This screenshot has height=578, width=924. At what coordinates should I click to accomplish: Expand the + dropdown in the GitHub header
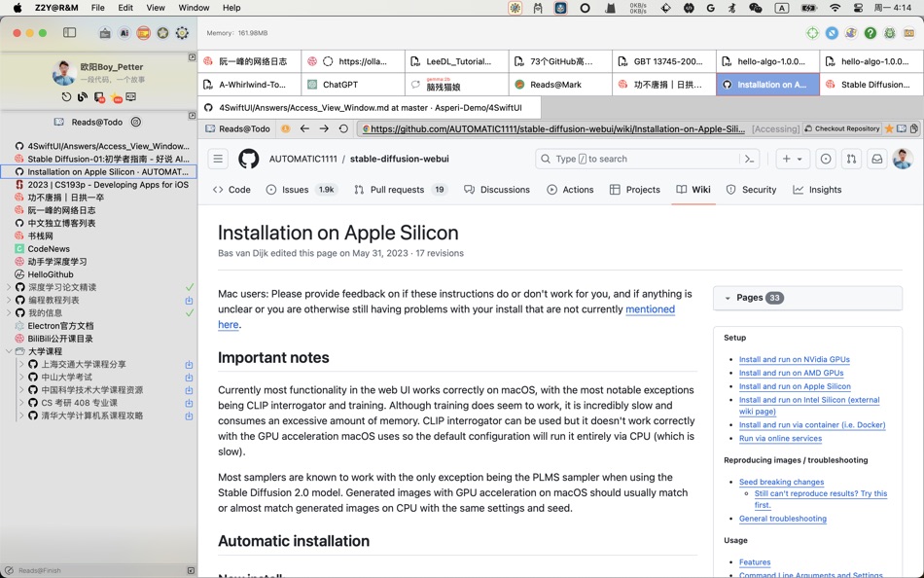pos(792,159)
